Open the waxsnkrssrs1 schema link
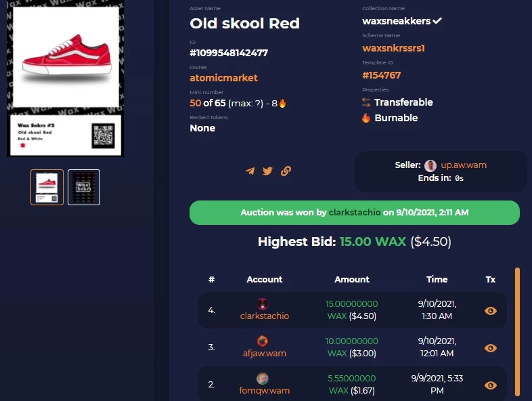This screenshot has height=401, width=532. pyautogui.click(x=393, y=48)
